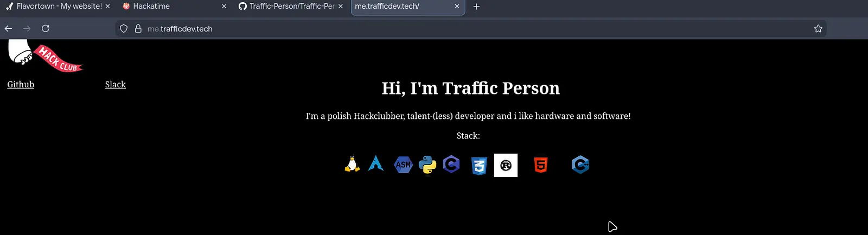This screenshot has height=235, width=868.
Task: Click the site padlock security icon
Action: coord(138,29)
